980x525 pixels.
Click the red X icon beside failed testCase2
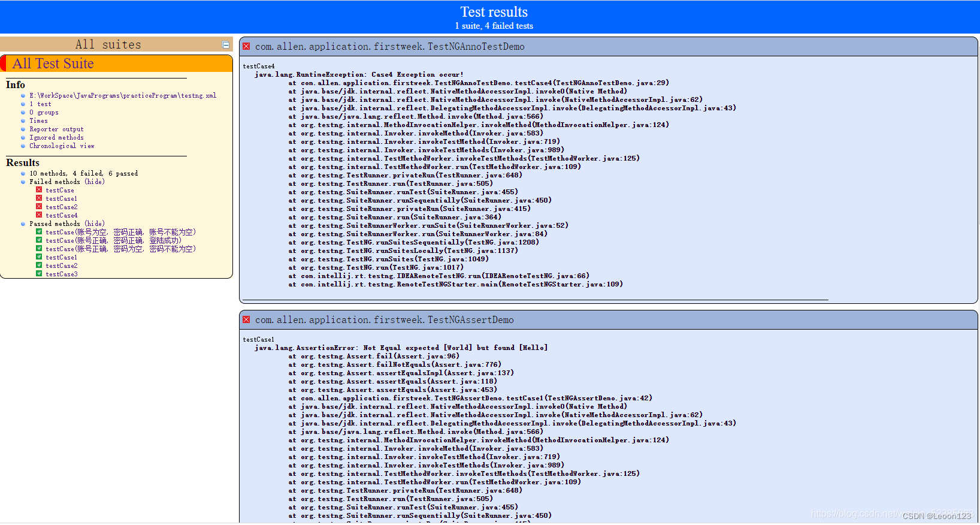click(x=39, y=207)
